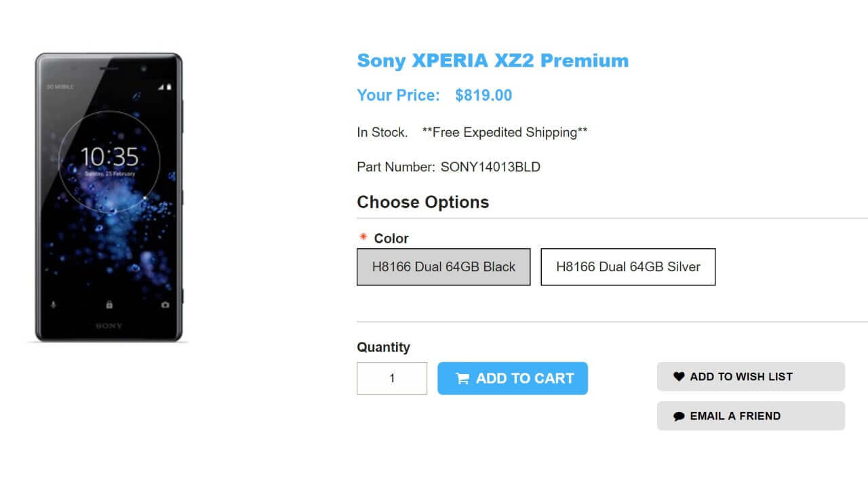Click the signal and battery icons on phone
This screenshot has height=488, width=868.
[165, 87]
